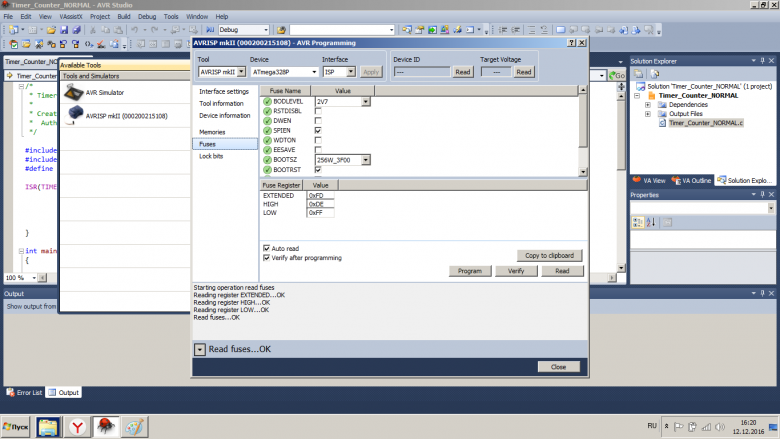Open the Device dropdown showing ATmega328P
The width and height of the screenshot is (780, 439).
coord(314,72)
